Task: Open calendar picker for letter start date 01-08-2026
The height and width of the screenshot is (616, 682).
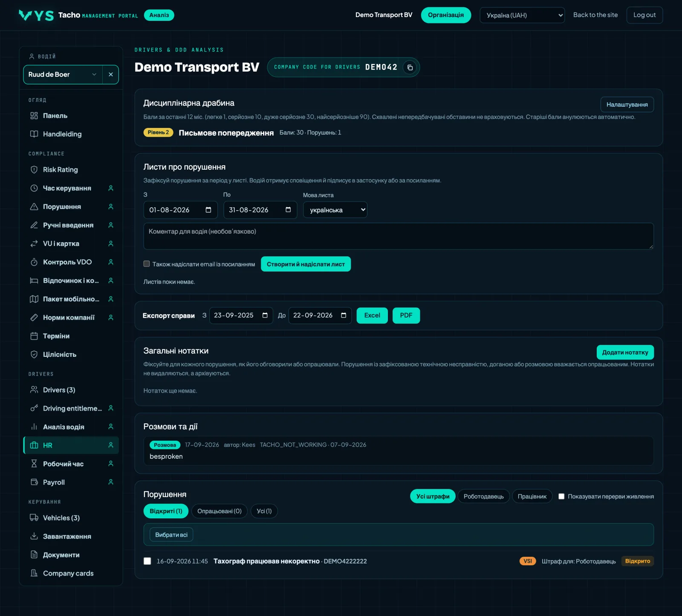Action: pyautogui.click(x=208, y=210)
